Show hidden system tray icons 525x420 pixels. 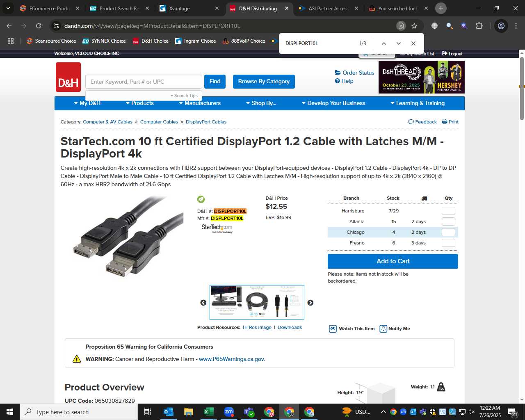coord(383,412)
